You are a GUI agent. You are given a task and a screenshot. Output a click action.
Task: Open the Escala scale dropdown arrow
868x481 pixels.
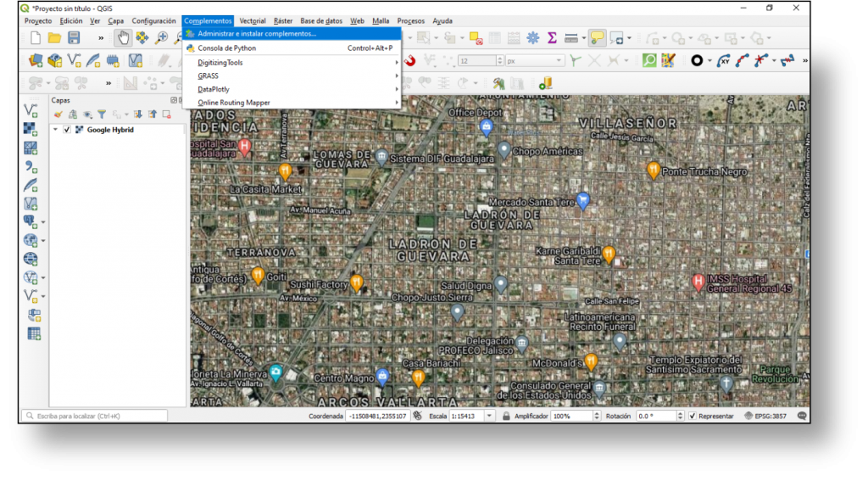point(489,417)
